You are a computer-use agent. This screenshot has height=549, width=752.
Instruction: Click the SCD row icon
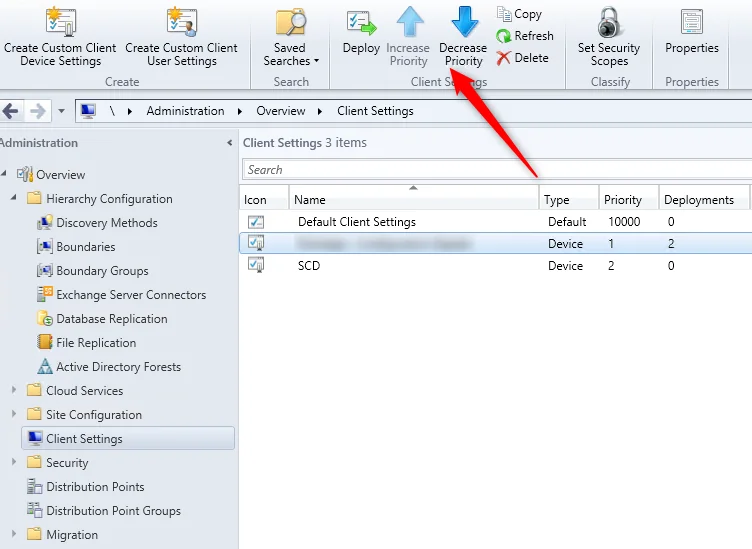[x=256, y=265]
